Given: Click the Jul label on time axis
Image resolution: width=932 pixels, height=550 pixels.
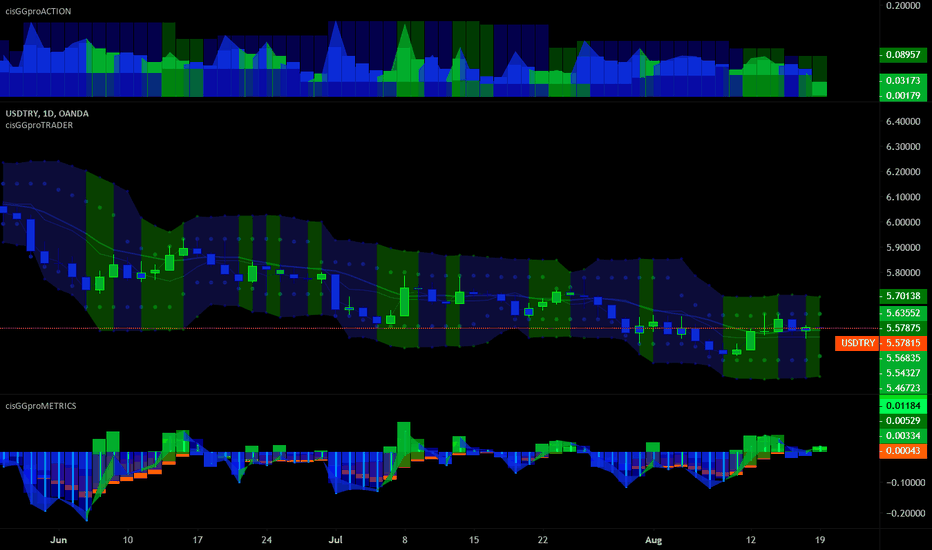Looking at the screenshot, I should (335, 540).
